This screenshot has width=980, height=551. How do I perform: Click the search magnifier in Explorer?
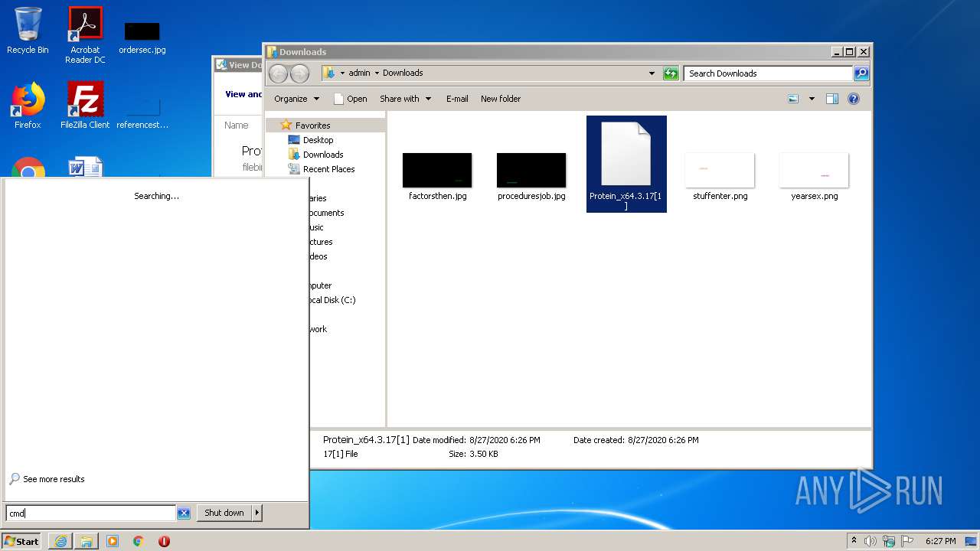(861, 73)
